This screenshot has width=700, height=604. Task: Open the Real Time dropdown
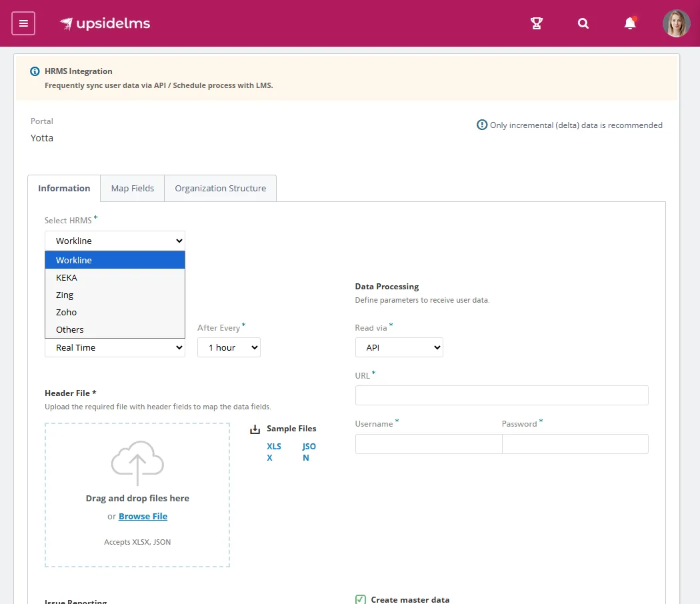[x=115, y=348]
